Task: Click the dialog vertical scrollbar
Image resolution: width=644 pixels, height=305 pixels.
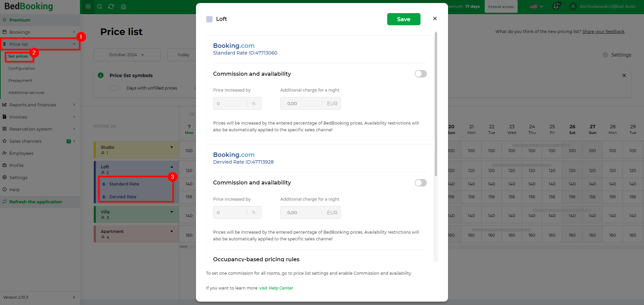Action: point(436,104)
